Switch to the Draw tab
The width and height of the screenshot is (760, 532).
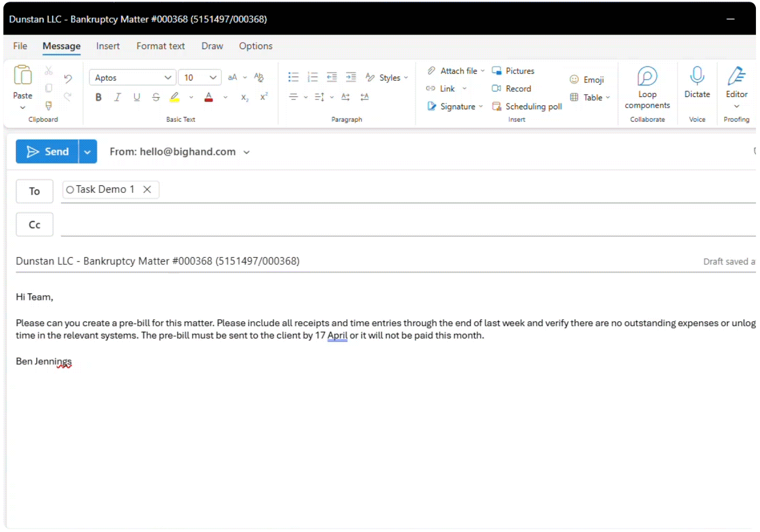click(212, 46)
